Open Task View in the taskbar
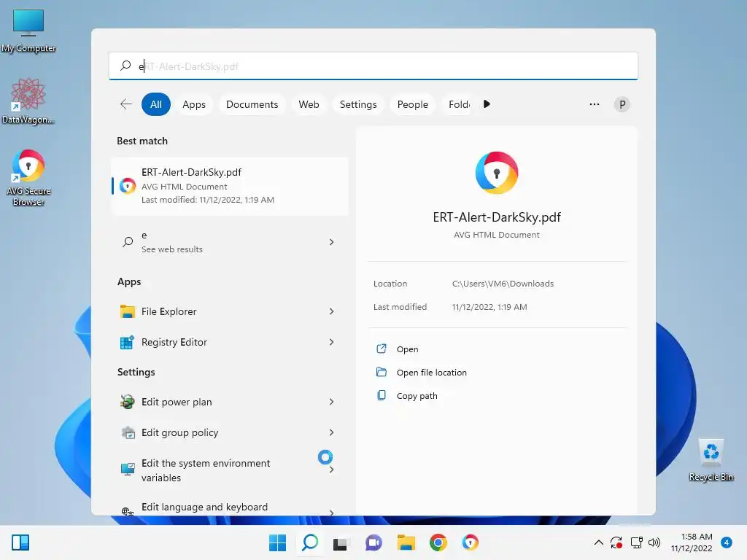This screenshot has width=747, height=560. [340, 542]
